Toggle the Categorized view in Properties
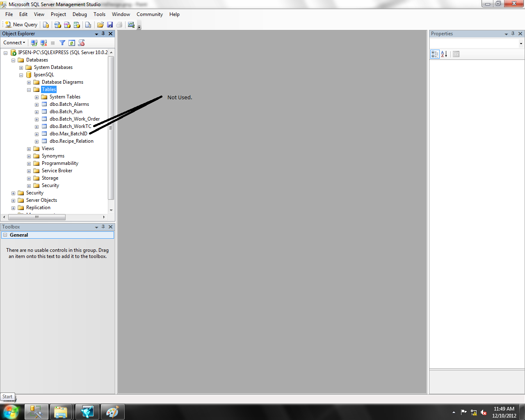The height and width of the screenshot is (420, 525). pos(435,54)
